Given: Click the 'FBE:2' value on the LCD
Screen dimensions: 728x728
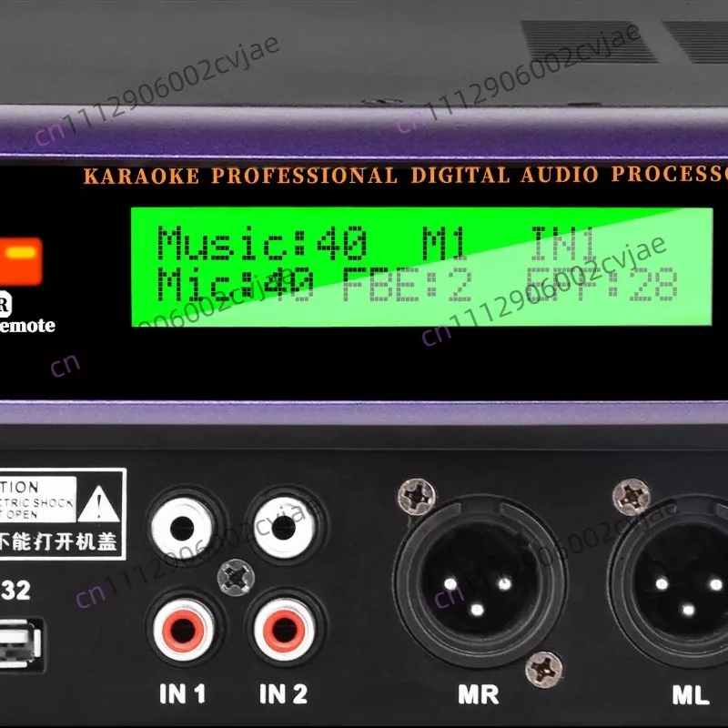Looking at the screenshot, I should coord(407,284).
